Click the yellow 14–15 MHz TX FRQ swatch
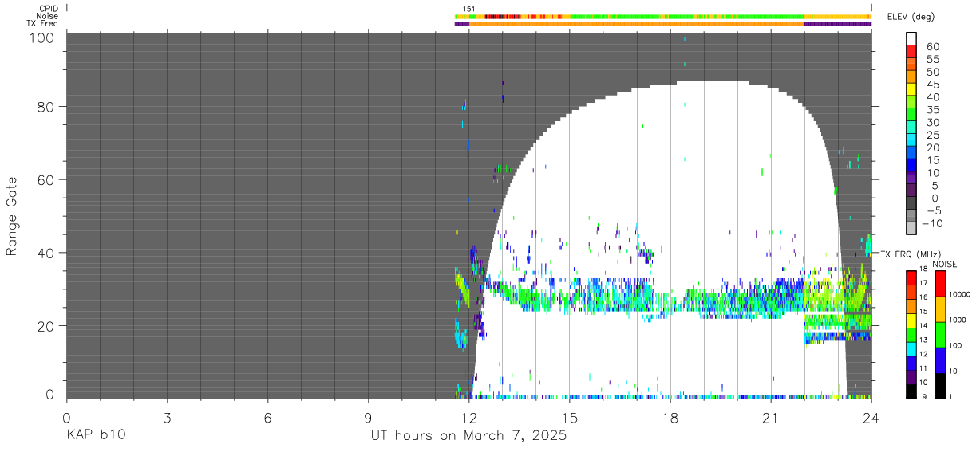Screen dimensions: 980x452 click(911, 320)
